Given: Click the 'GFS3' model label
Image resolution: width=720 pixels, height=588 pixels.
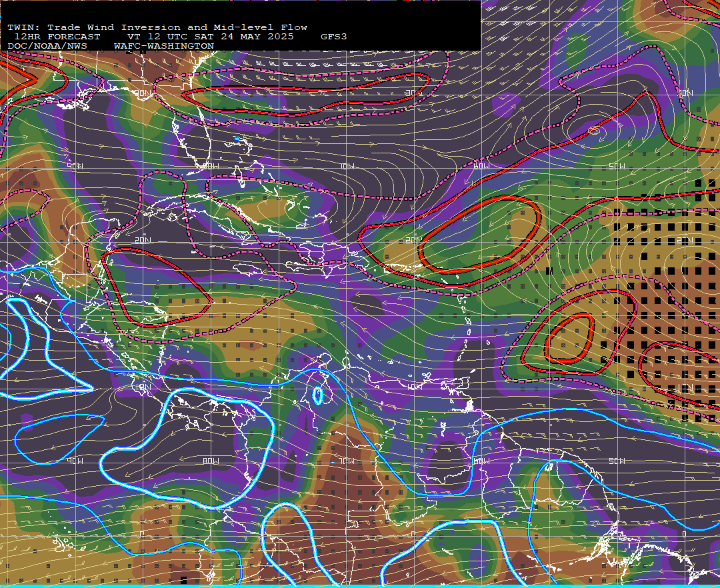Looking at the screenshot, I should tap(334, 37).
